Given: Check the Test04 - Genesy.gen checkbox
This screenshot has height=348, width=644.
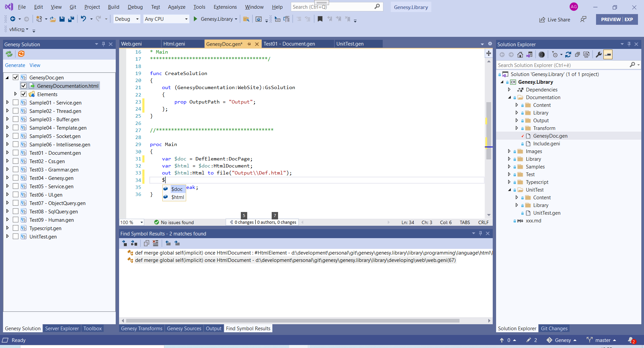Looking at the screenshot, I should pos(15,178).
